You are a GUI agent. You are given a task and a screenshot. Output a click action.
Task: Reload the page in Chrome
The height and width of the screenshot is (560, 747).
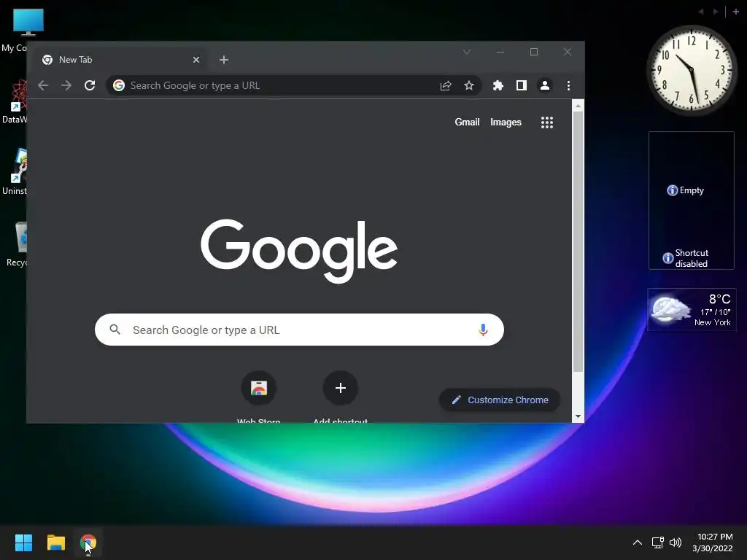pyautogui.click(x=90, y=85)
